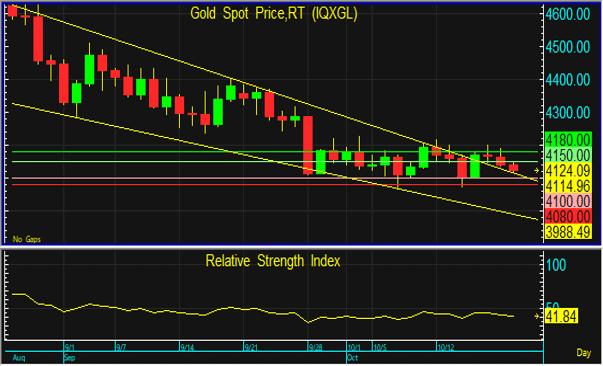Click the 9/21 date marker
Image resolution: width=603 pixels, height=366 pixels.
pos(251,348)
